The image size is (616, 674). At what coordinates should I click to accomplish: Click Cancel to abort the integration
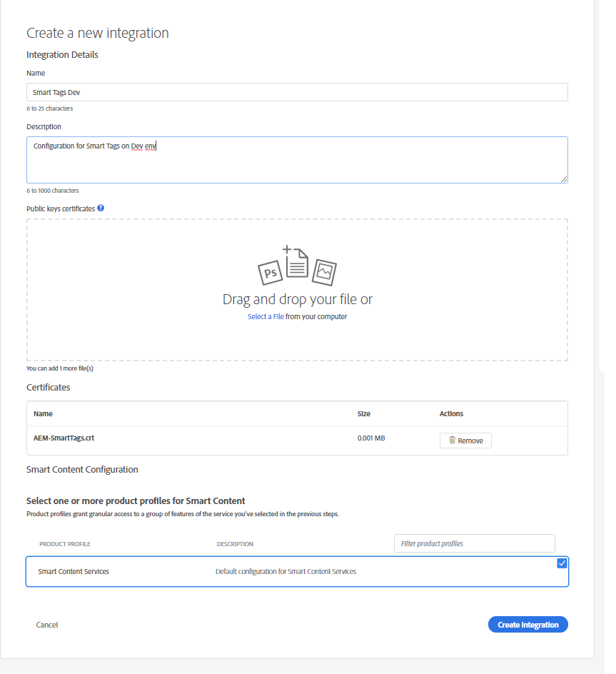pos(46,624)
